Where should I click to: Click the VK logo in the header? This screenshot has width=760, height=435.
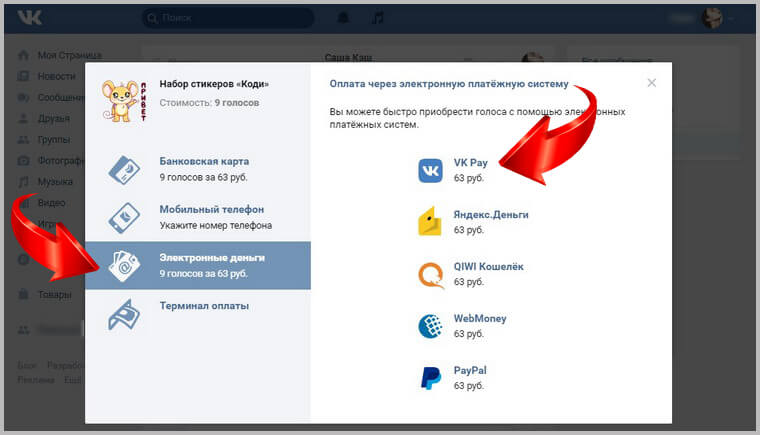(30, 18)
